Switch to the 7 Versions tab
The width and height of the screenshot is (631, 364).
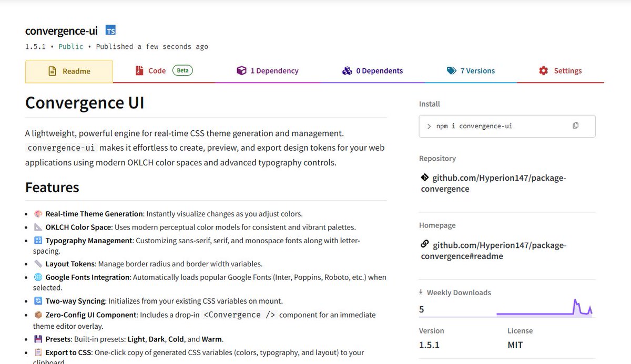(471, 71)
